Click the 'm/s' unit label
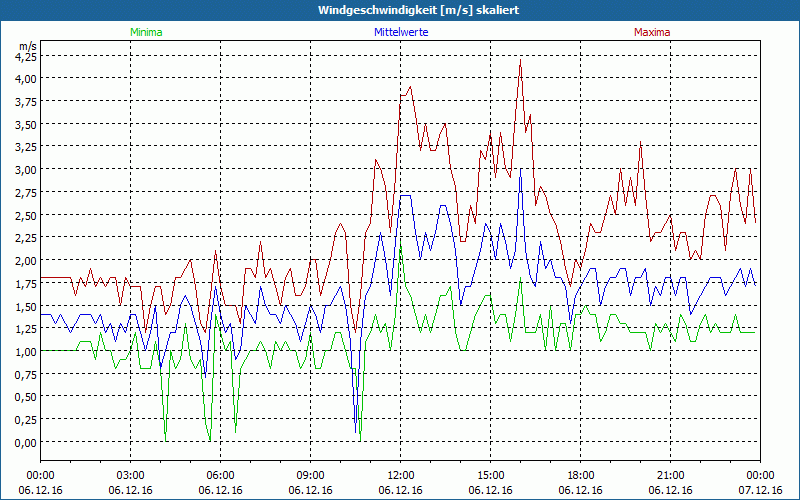This screenshot has width=800, height=500. point(28,46)
